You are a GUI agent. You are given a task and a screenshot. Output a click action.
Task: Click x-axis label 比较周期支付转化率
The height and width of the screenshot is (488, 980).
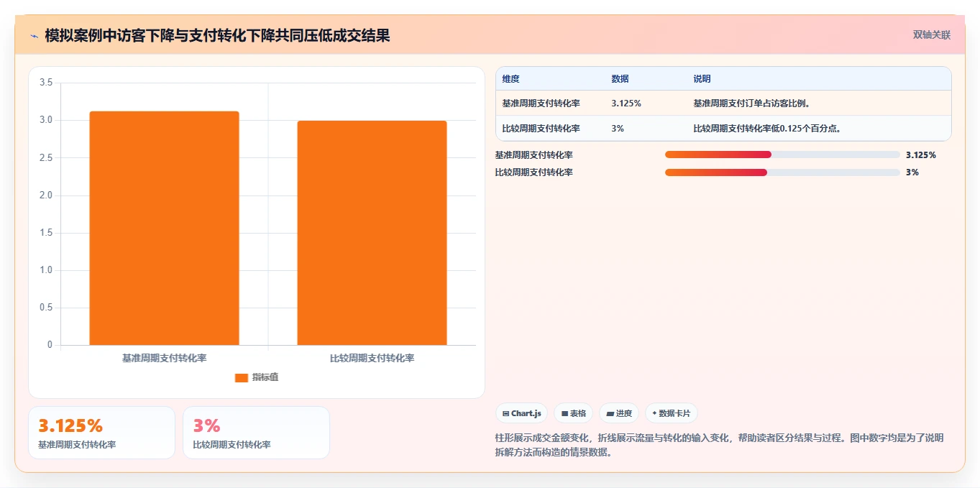click(x=372, y=358)
